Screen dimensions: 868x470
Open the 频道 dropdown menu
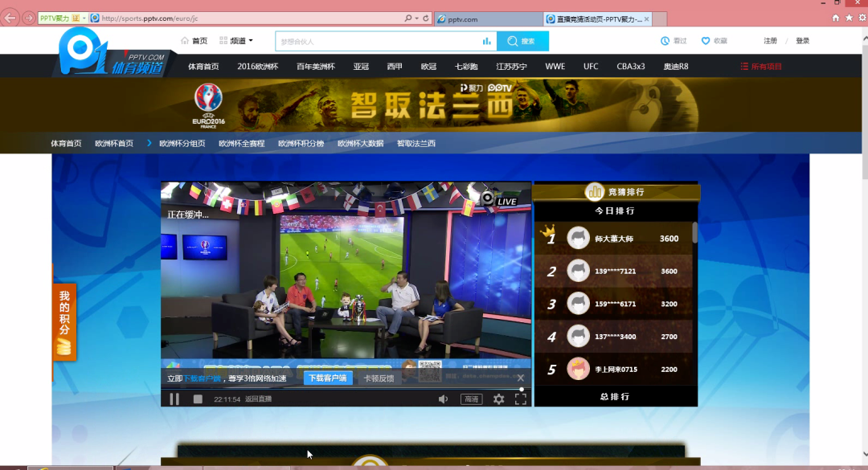click(x=236, y=41)
